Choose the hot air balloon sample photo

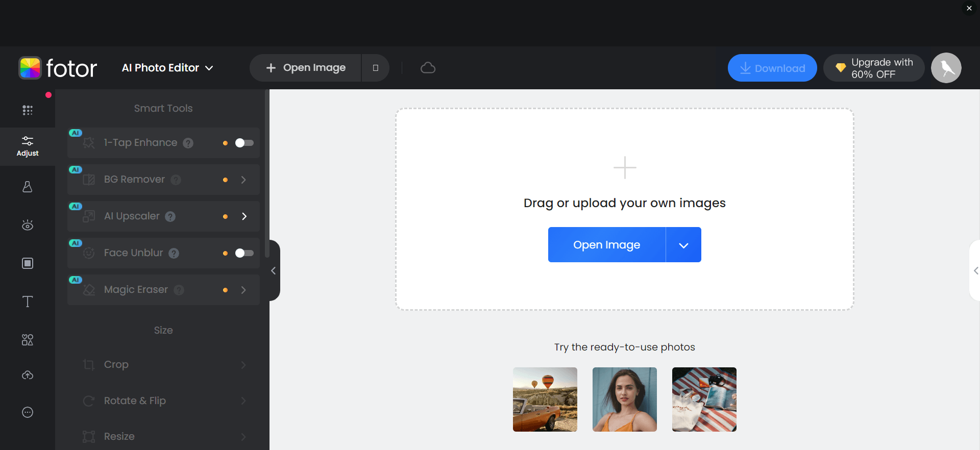(x=545, y=399)
